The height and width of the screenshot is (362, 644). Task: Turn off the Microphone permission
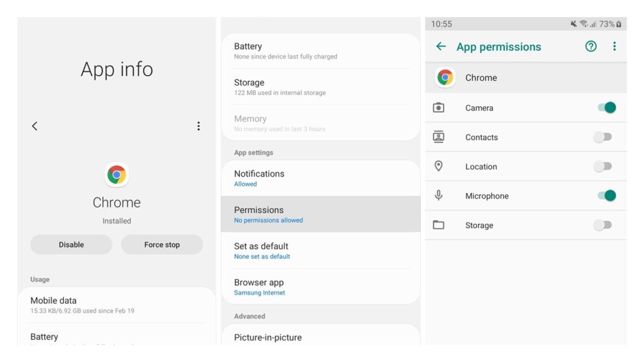click(x=605, y=195)
